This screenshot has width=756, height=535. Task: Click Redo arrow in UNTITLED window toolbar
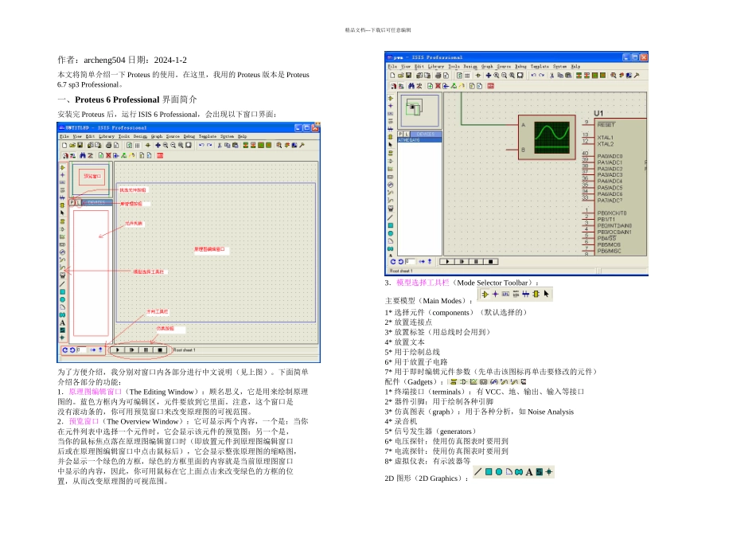point(209,145)
